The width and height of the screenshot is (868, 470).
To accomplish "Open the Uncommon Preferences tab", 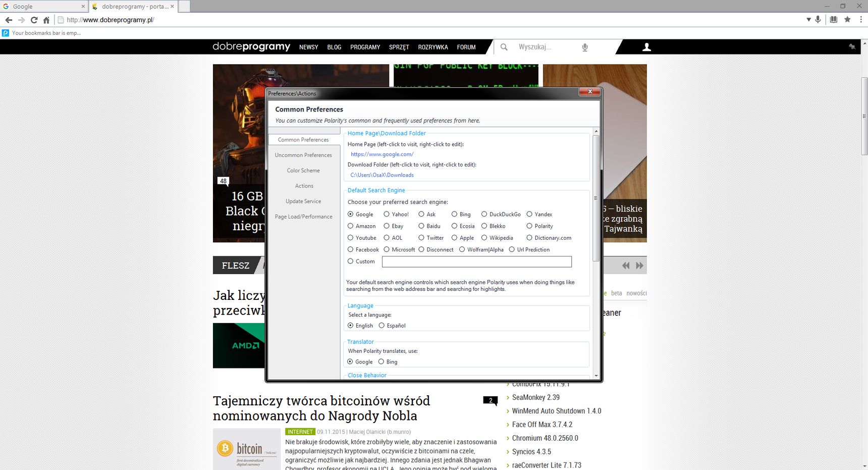I will tap(303, 155).
